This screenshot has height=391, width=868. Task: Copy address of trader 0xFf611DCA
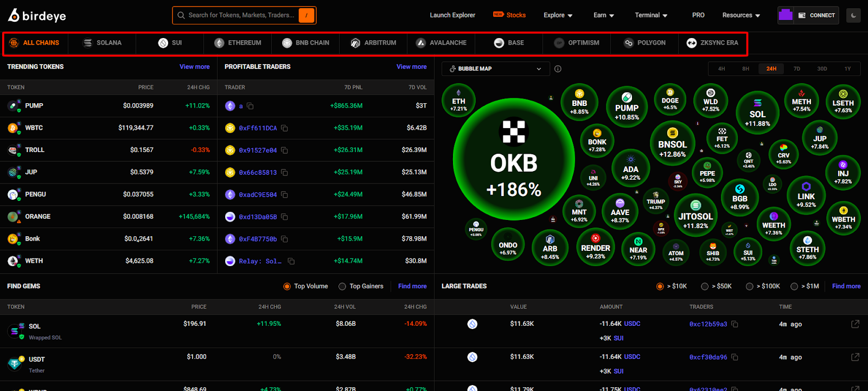284,128
